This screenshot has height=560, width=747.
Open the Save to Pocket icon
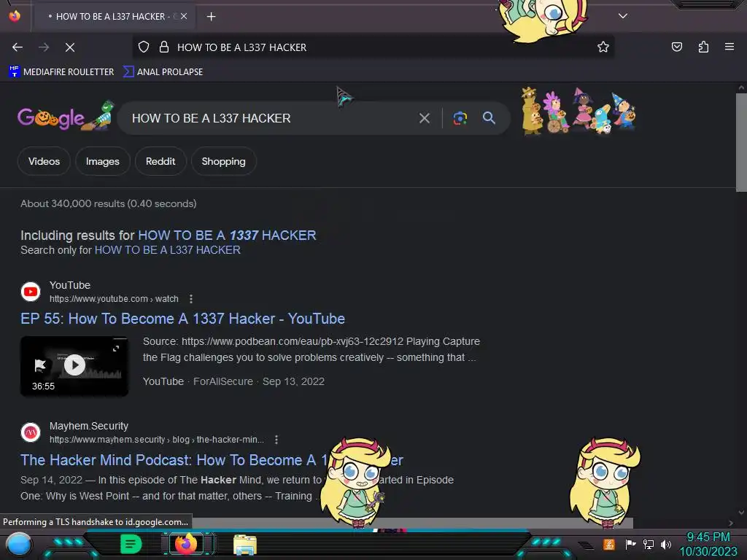pos(676,47)
